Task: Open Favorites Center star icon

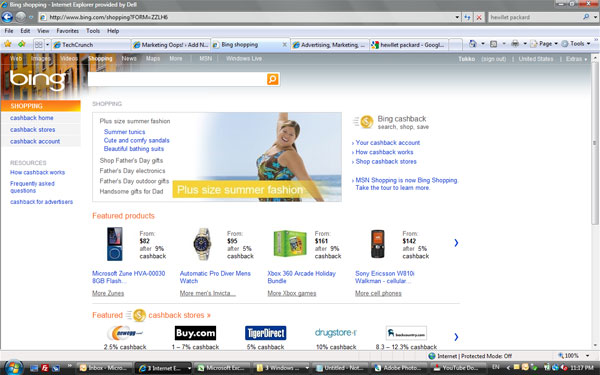Action: [7, 44]
